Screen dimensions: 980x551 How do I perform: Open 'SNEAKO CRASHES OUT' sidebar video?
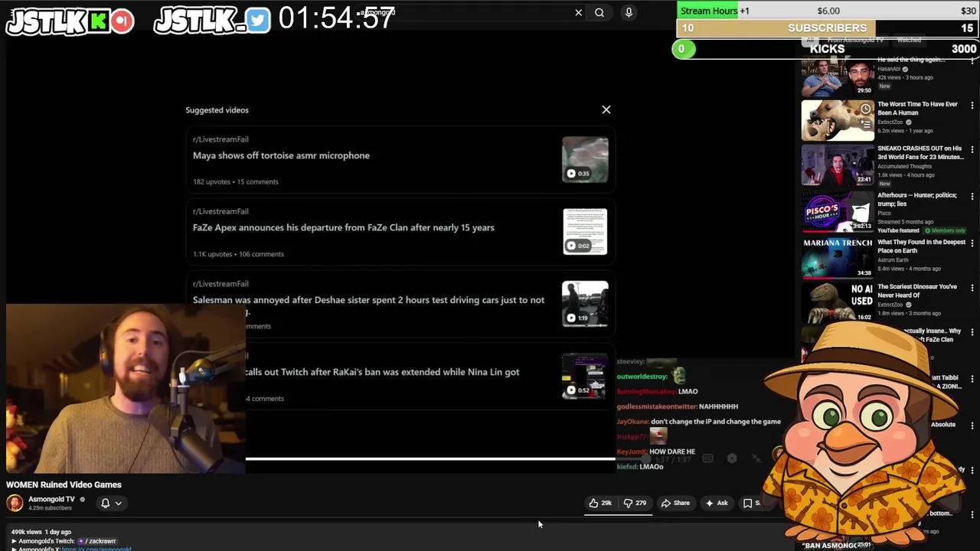pyautogui.click(x=920, y=152)
